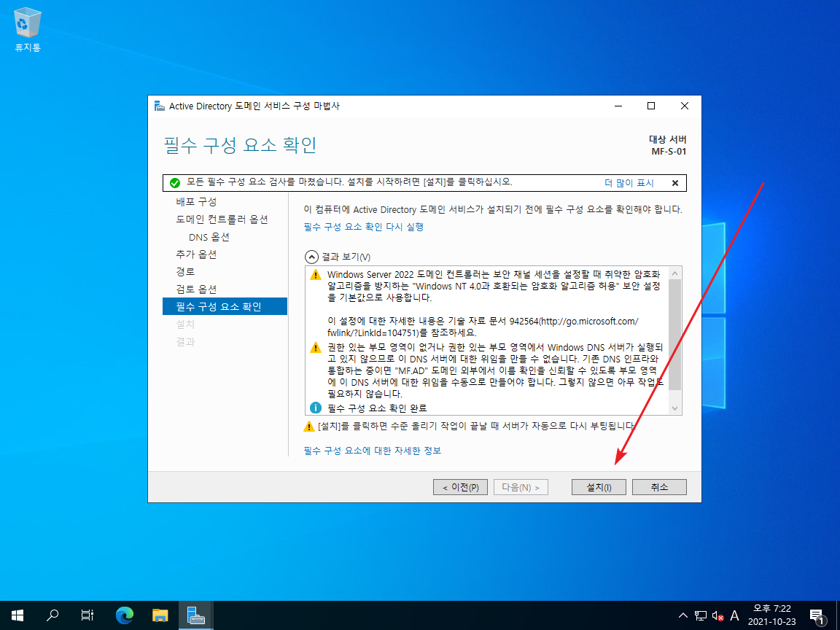The image size is (840, 630).
Task: Open the clock showing 오후 7:22
Action: pos(772,615)
